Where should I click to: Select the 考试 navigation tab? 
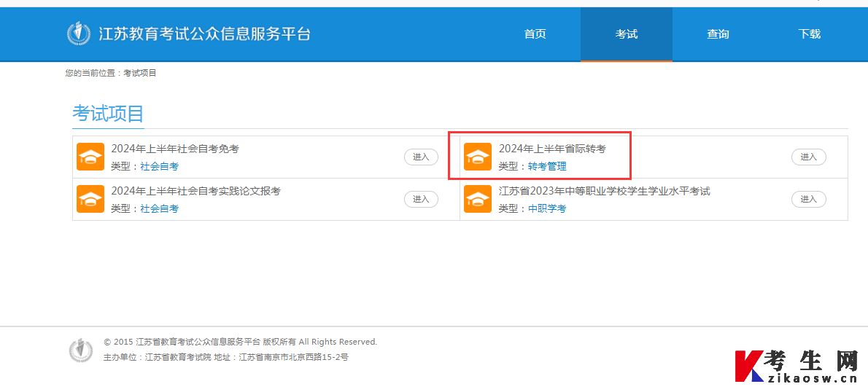[627, 34]
